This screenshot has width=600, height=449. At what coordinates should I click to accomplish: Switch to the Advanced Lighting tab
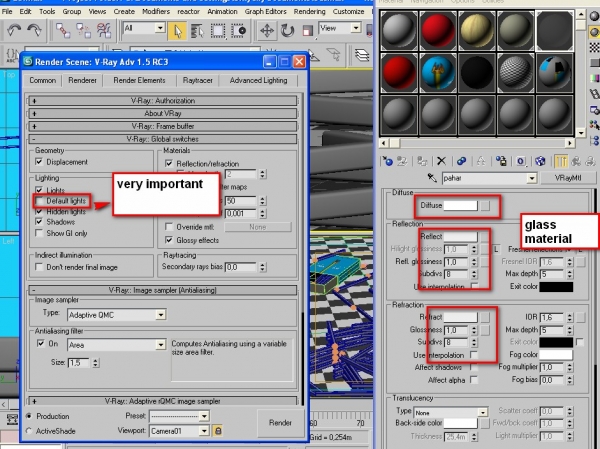[258, 80]
